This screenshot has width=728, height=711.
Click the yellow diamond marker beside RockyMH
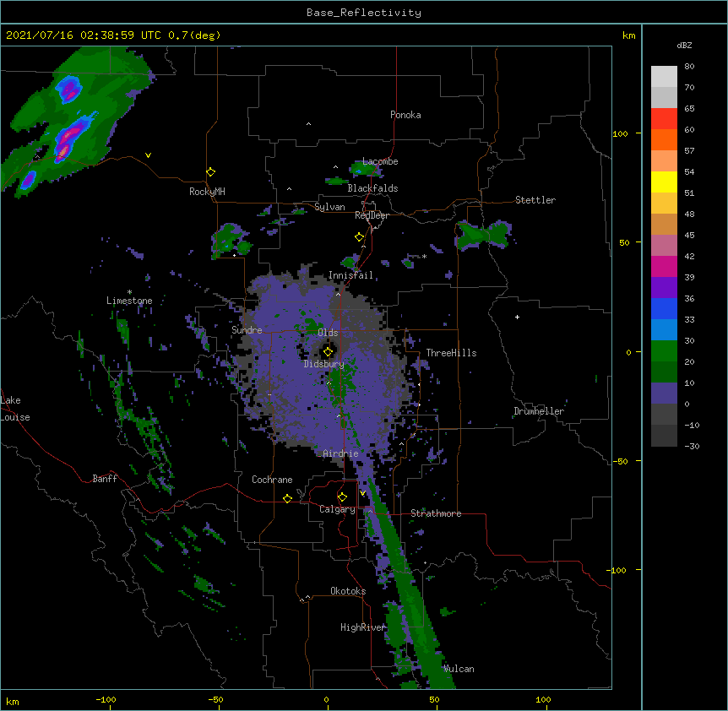click(210, 172)
